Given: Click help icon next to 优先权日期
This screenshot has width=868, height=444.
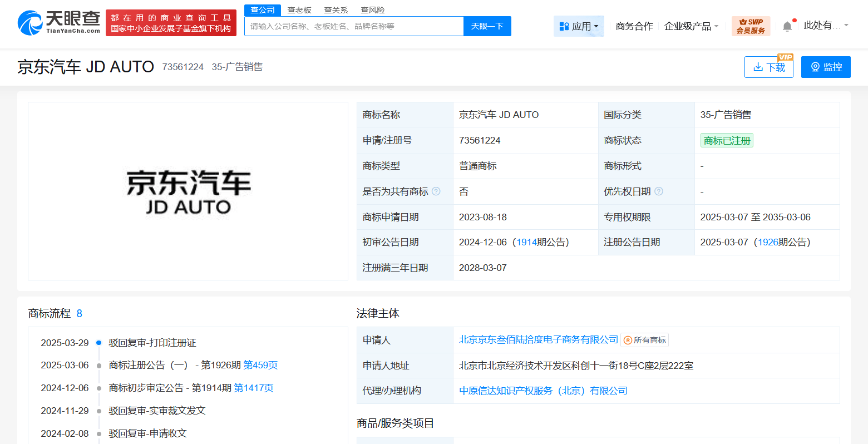Looking at the screenshot, I should click(659, 191).
